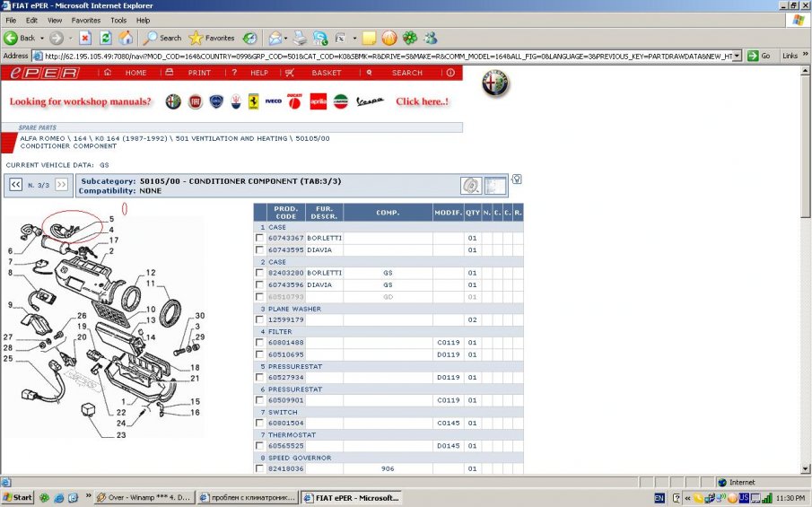The image size is (812, 507).
Task: Go to previous table with << button
Action: [15, 185]
